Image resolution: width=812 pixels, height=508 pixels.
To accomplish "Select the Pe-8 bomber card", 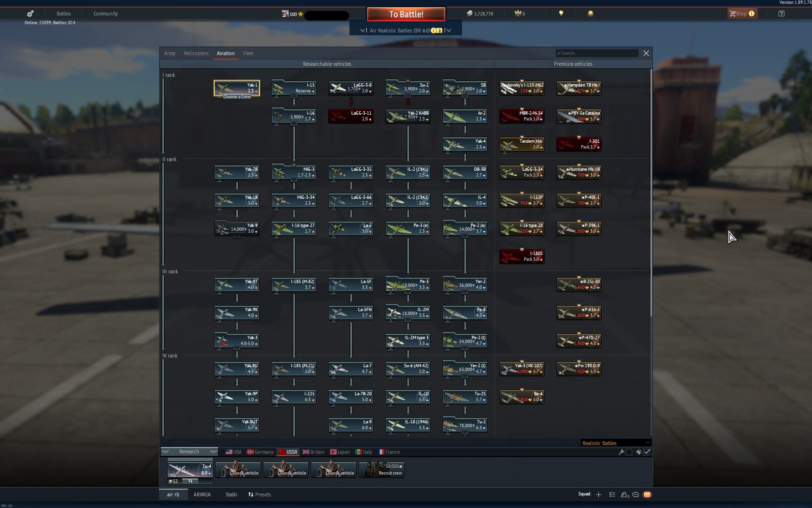I will (x=465, y=313).
